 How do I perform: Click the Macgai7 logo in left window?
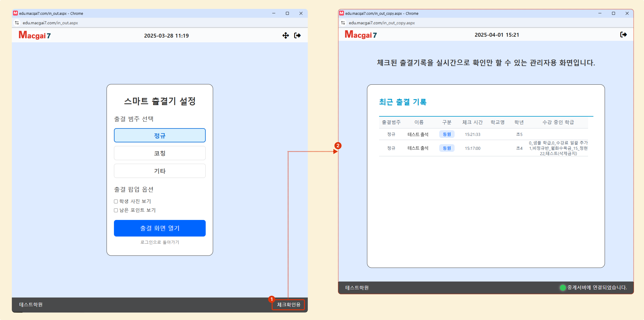click(35, 35)
